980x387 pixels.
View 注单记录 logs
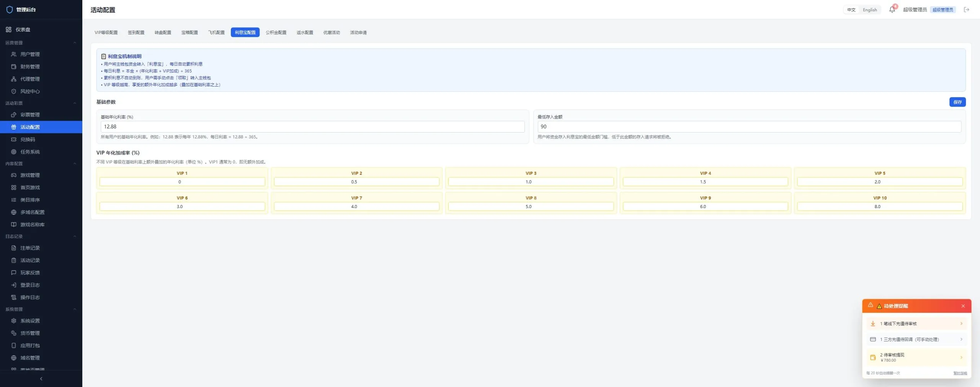point(41,248)
